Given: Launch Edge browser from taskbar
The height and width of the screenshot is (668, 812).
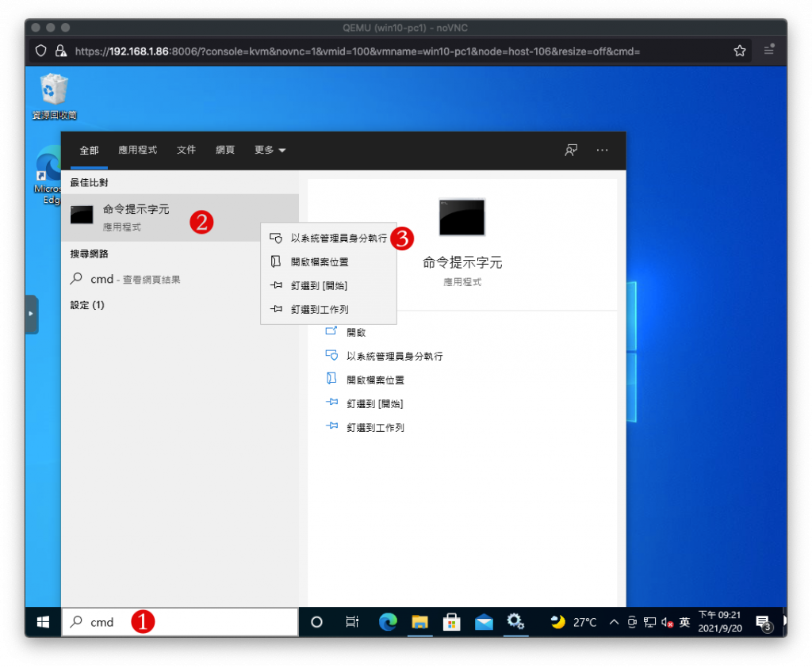Looking at the screenshot, I should [x=387, y=622].
